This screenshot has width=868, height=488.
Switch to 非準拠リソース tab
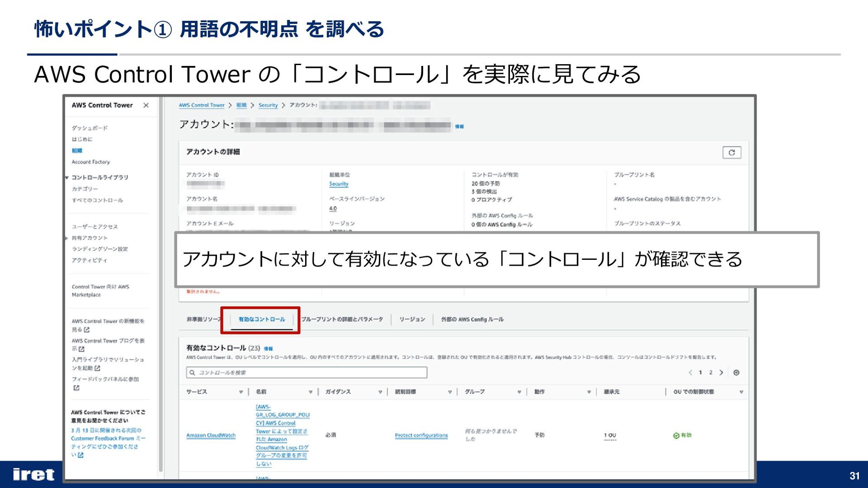(x=203, y=319)
